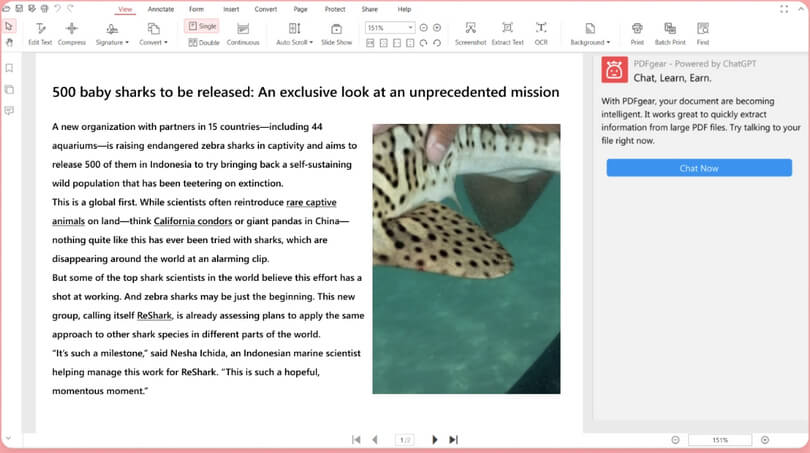Image resolution: width=810 pixels, height=453 pixels.
Task: Open the Annotate tab
Action: (x=161, y=9)
